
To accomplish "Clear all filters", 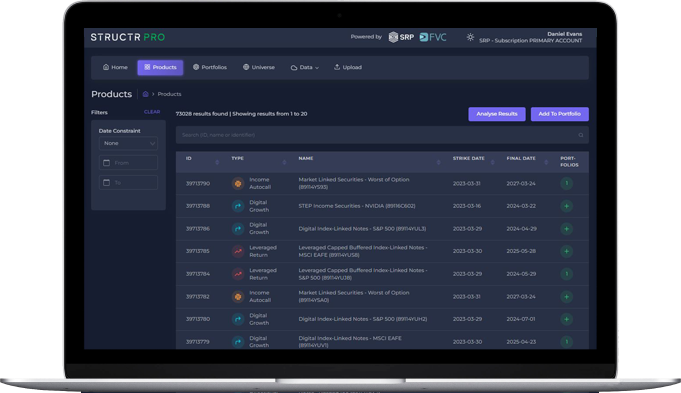I will point(152,112).
